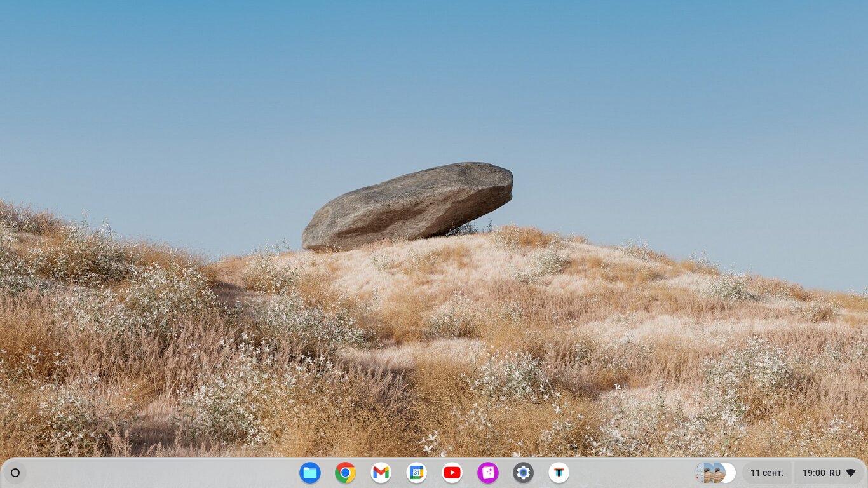The width and height of the screenshot is (868, 488).
Task: Launch the T-logo app on the shelf
Action: [x=559, y=473]
